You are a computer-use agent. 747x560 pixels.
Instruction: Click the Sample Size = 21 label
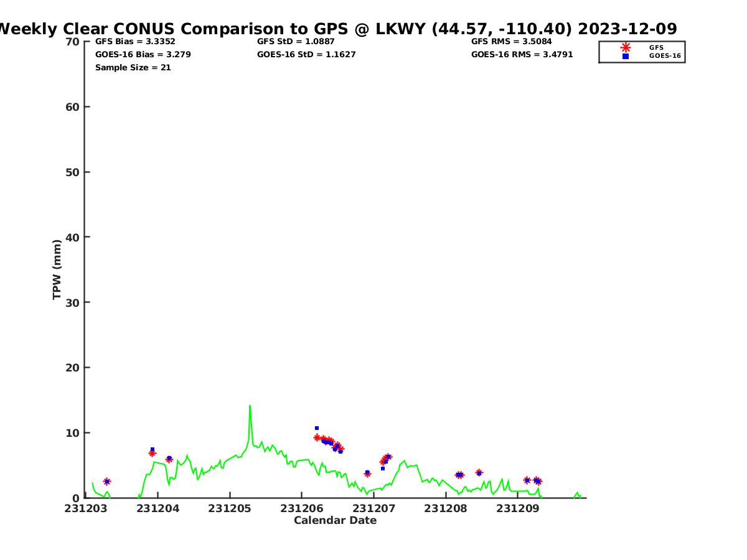[x=133, y=68]
